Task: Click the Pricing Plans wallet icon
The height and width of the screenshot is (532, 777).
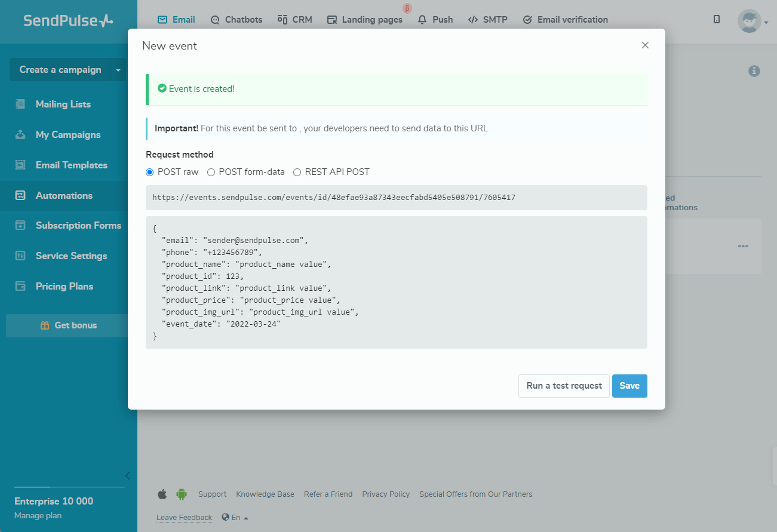Action: click(20, 287)
